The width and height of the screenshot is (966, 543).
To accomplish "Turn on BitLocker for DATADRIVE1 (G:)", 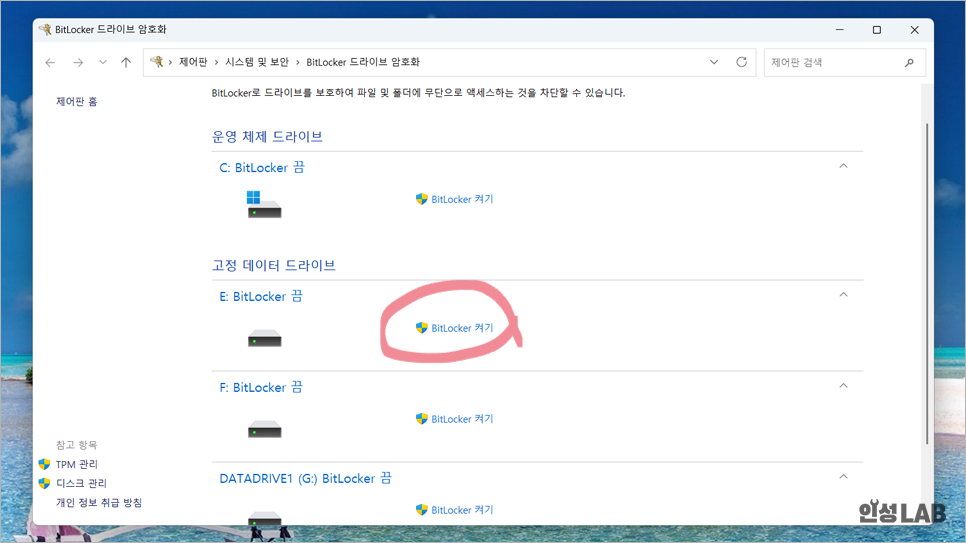I will [x=462, y=510].
